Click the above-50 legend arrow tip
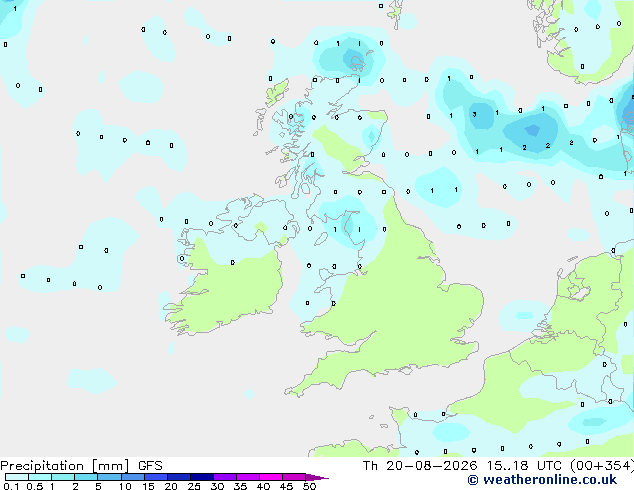 click(x=317, y=477)
